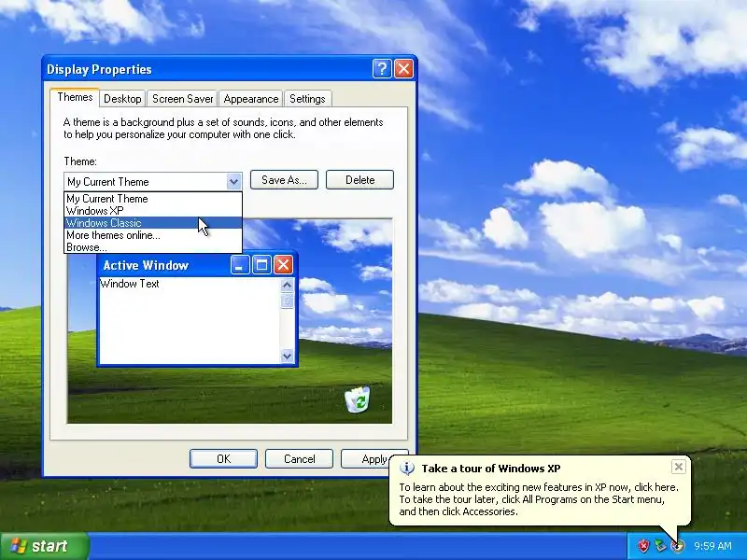Image resolution: width=747 pixels, height=560 pixels.
Task: Click the Display Properties title bar text
Action: tap(99, 69)
